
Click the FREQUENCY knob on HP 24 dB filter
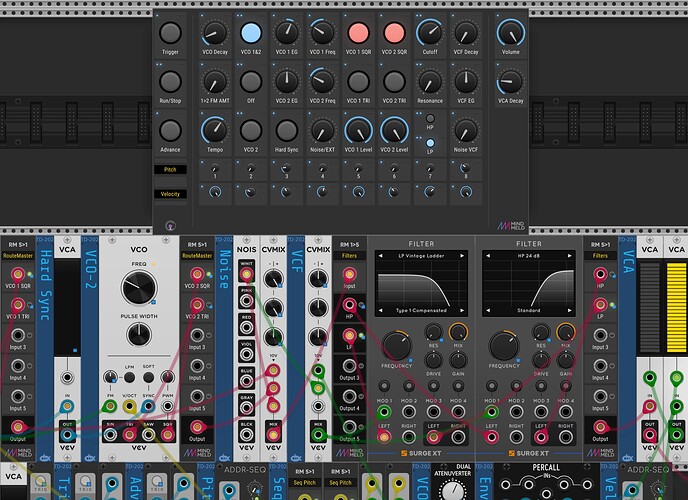click(504, 346)
